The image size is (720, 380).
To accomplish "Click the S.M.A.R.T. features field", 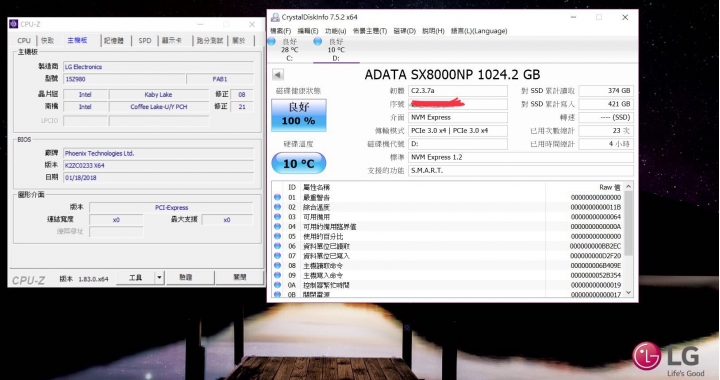I will (521, 171).
